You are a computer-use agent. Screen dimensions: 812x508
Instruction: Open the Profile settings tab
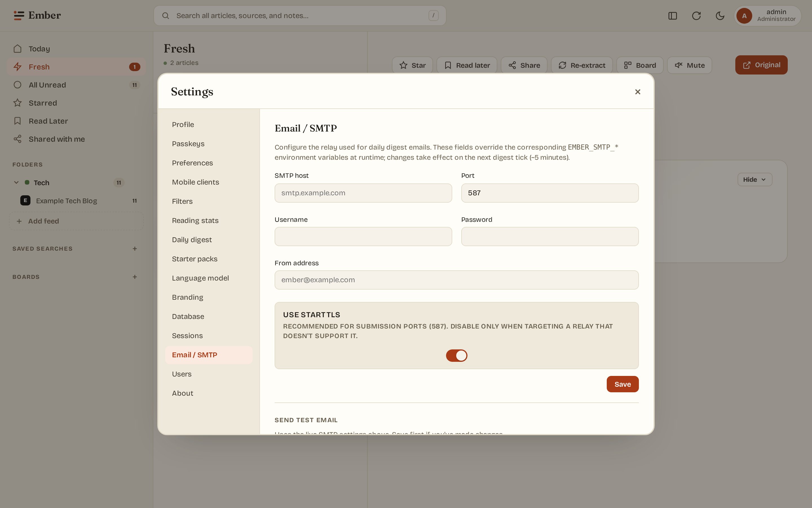tap(209, 125)
